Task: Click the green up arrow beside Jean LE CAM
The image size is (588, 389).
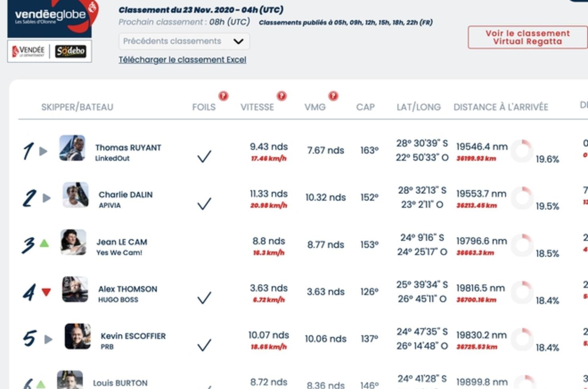Action: pos(44,243)
